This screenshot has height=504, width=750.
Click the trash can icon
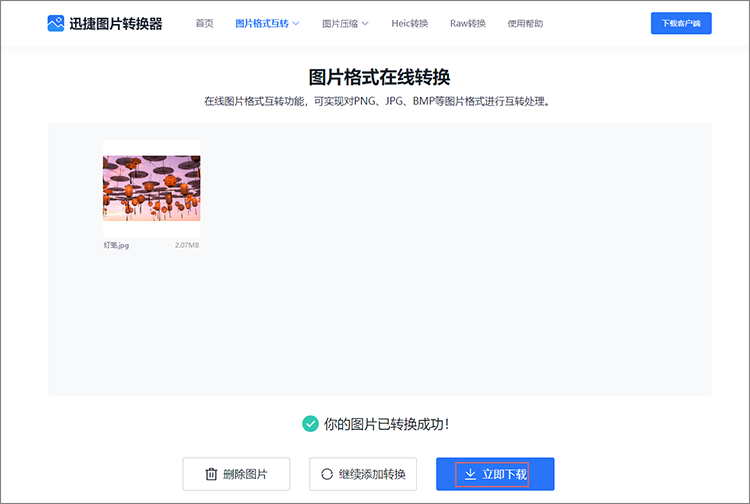211,474
